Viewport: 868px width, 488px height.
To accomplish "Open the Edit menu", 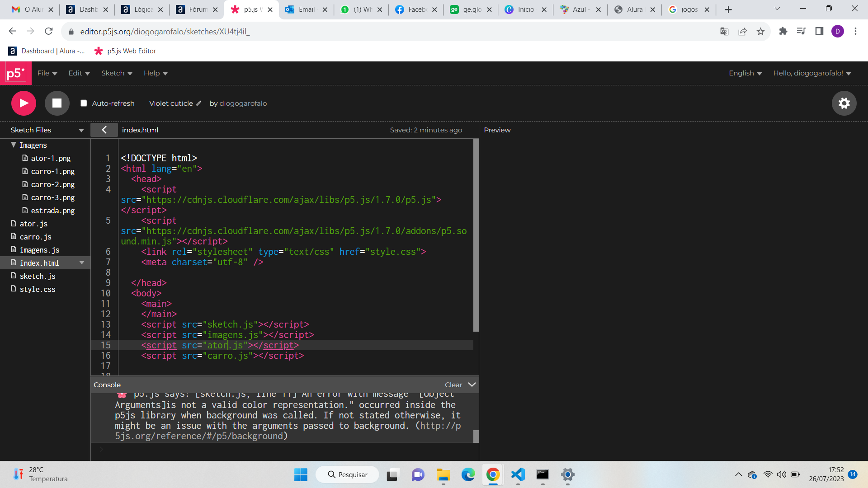I will click(x=77, y=73).
